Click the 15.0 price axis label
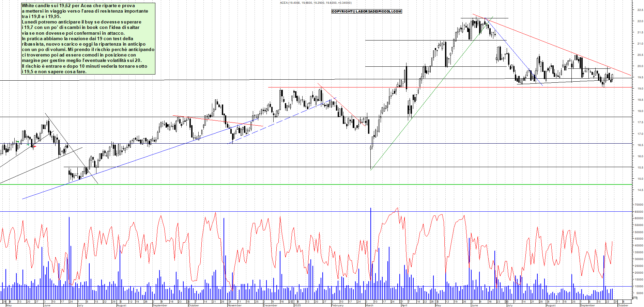 coord(640,179)
